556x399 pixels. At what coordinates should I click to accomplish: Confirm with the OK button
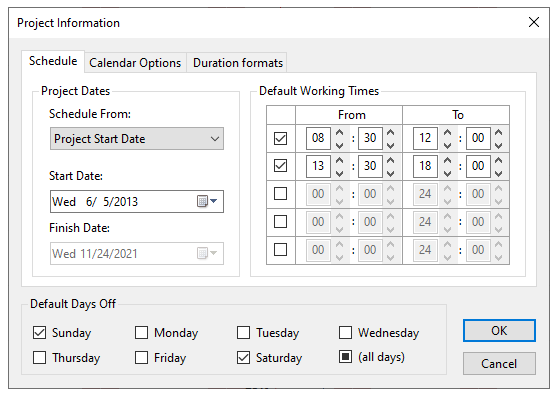499,331
